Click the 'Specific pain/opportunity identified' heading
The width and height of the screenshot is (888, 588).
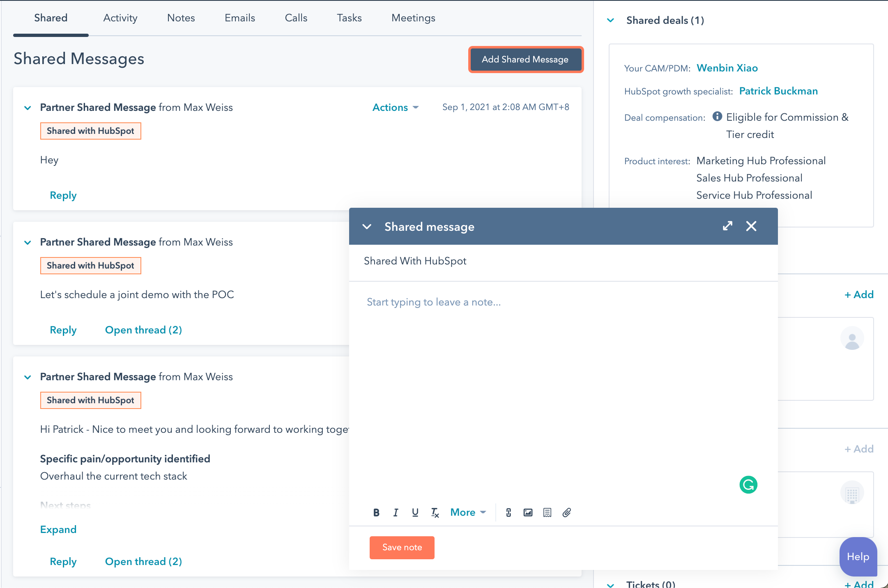pyautogui.click(x=125, y=459)
